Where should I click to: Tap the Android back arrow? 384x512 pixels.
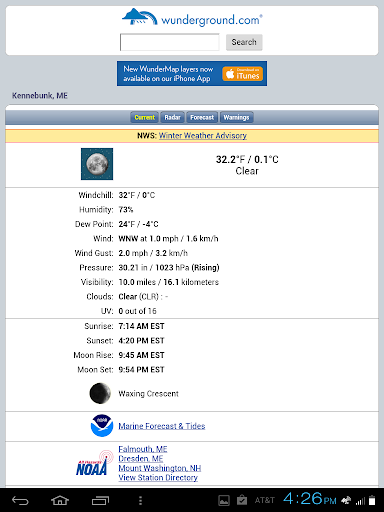click(20, 500)
